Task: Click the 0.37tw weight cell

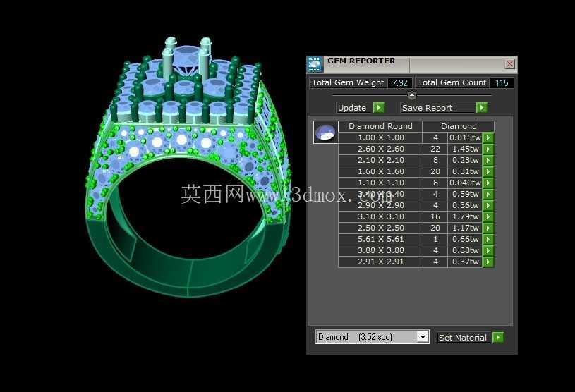Action: pyautogui.click(x=465, y=262)
